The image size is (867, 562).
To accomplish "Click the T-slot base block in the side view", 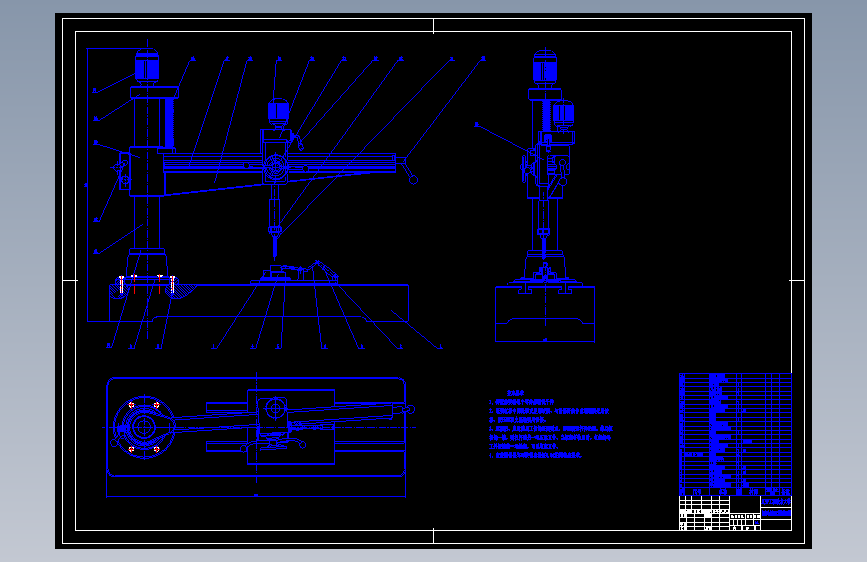I will click(545, 314).
